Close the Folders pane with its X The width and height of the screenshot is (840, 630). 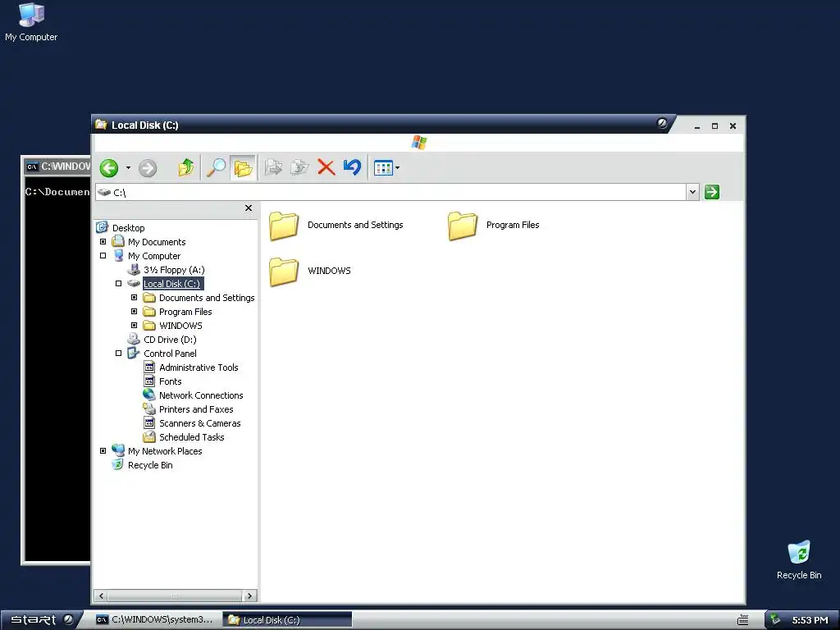248,208
